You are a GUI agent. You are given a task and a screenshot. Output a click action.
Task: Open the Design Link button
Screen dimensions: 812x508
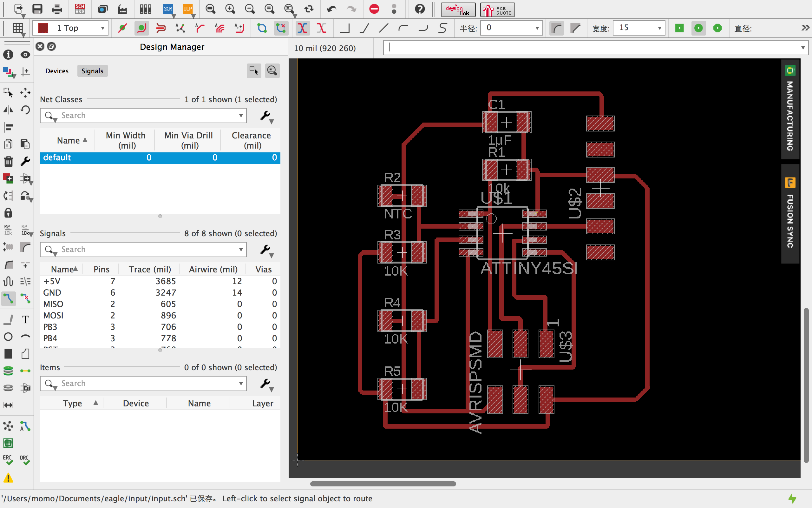[x=458, y=10]
